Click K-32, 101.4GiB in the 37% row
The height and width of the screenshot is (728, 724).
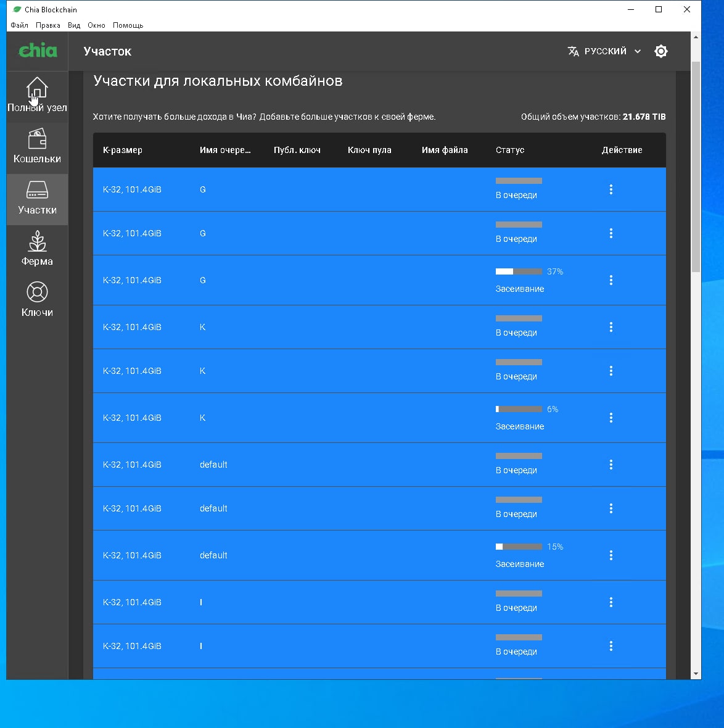pyautogui.click(x=132, y=280)
